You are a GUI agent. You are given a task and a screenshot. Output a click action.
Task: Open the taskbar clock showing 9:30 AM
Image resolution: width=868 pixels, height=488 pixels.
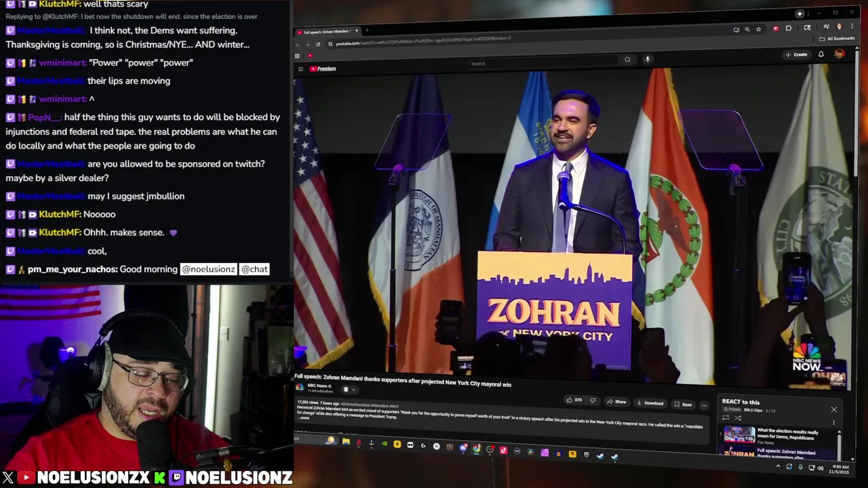(x=839, y=469)
